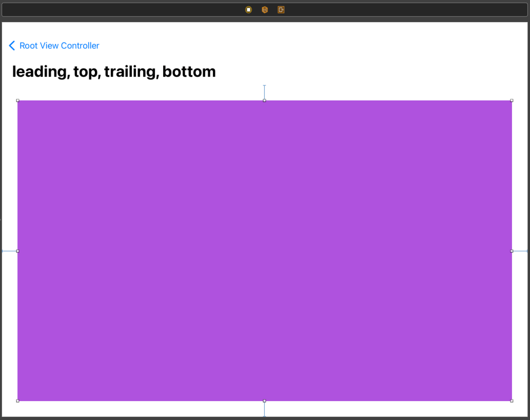Click the left-middle resize handle of purple view
The image size is (530, 420).
tap(18, 251)
